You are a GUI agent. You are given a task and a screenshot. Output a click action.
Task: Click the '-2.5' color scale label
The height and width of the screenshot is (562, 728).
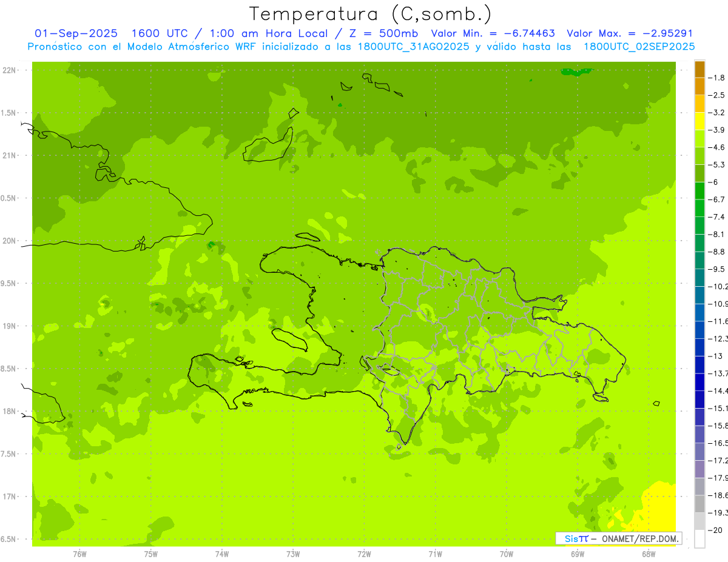pyautogui.click(x=717, y=95)
